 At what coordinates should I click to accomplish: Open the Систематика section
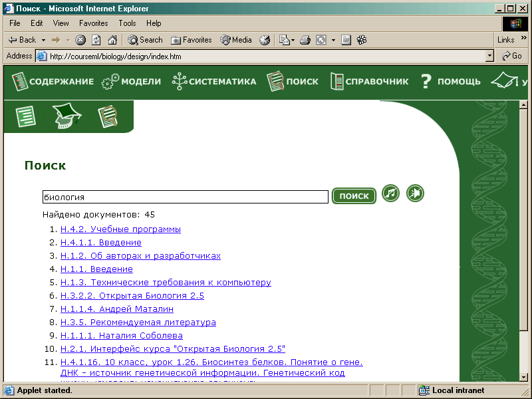tap(213, 82)
